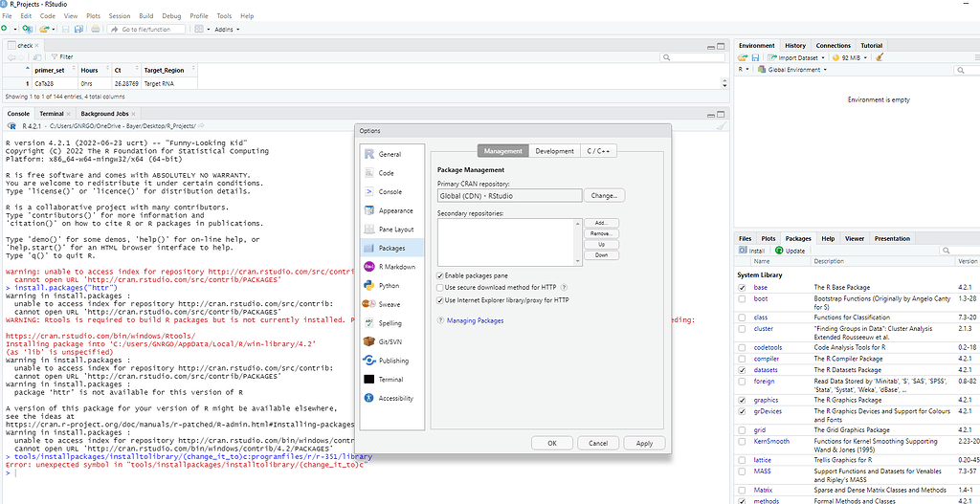The height and width of the screenshot is (504, 980).
Task: Click the Filter funnel in data viewer
Action: (x=55, y=56)
